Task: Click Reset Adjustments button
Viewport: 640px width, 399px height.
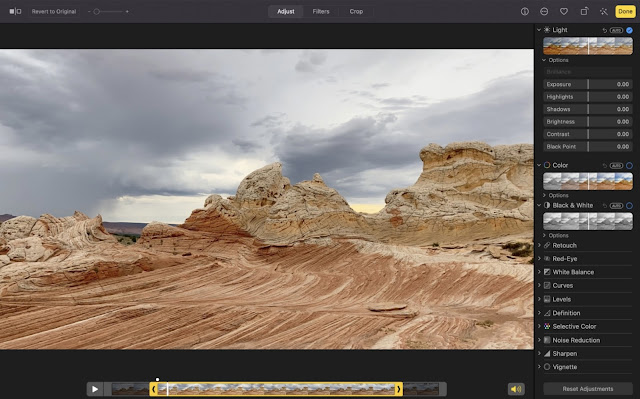Action: click(x=588, y=389)
